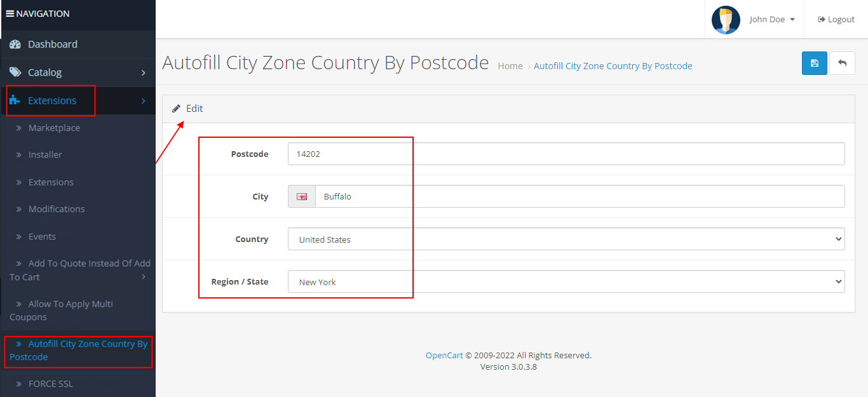Click the back arrow button
The height and width of the screenshot is (397, 868).
point(842,63)
